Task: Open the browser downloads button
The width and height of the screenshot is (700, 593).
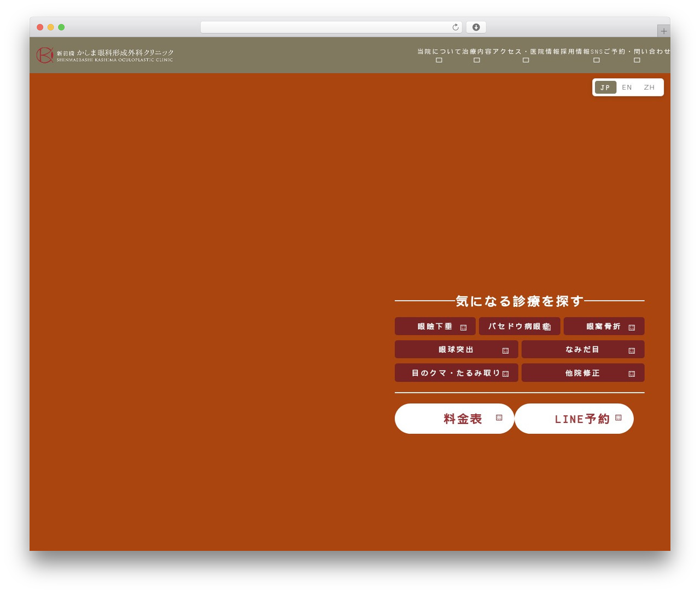Action: 476,27
